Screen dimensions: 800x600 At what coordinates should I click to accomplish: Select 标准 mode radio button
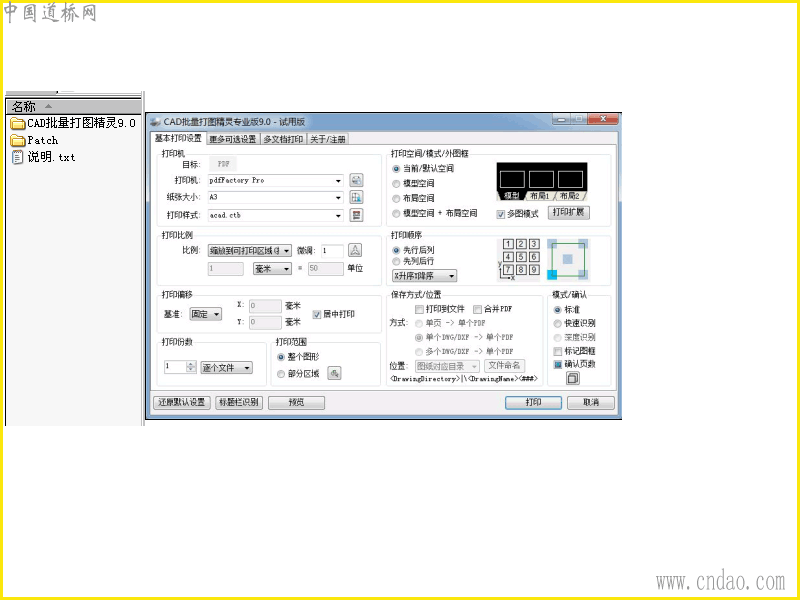[558, 310]
